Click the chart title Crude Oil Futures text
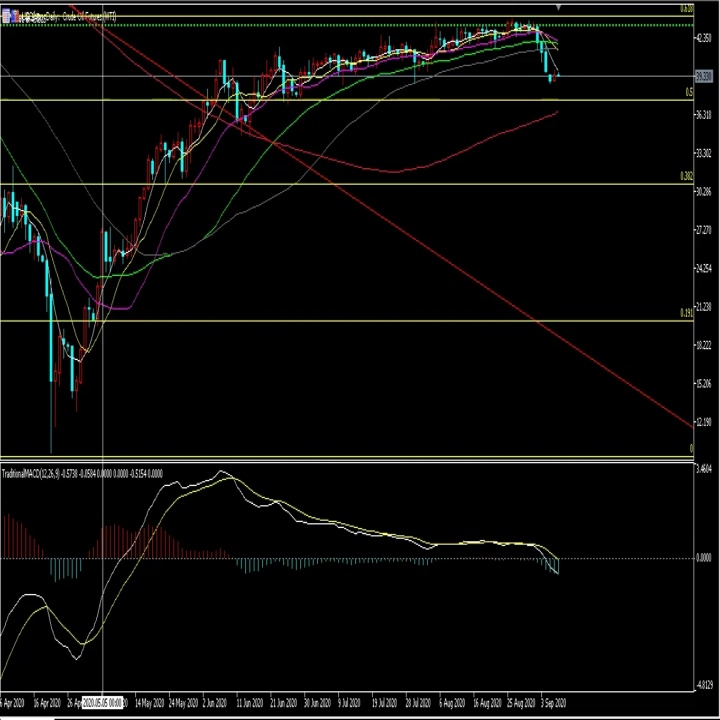This screenshot has height=720, width=720. click(x=83, y=17)
